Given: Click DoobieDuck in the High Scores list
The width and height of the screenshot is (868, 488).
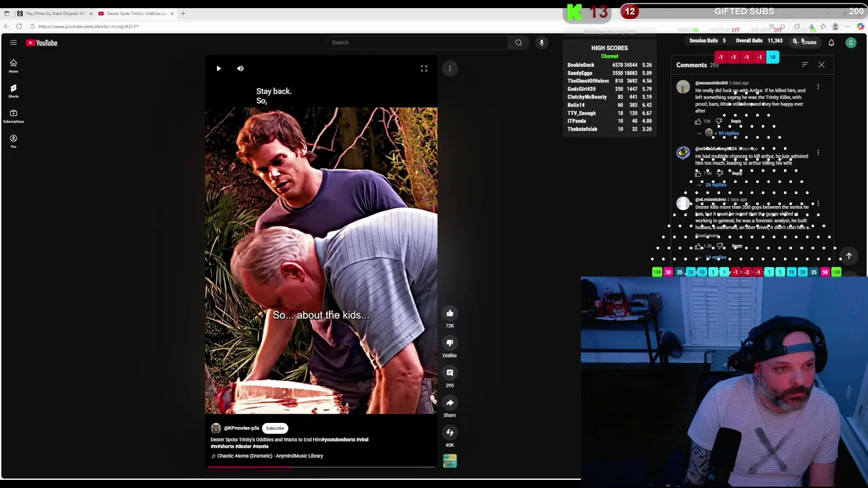Looking at the screenshot, I should (x=580, y=65).
